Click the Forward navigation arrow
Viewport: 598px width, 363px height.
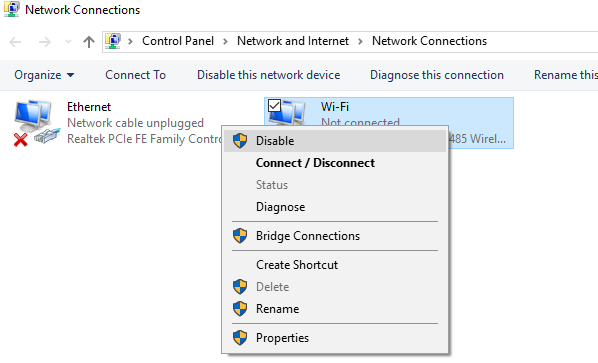click(x=45, y=42)
